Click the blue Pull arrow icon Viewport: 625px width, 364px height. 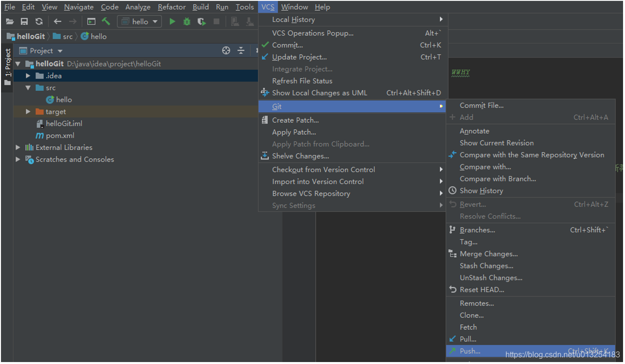[453, 339]
